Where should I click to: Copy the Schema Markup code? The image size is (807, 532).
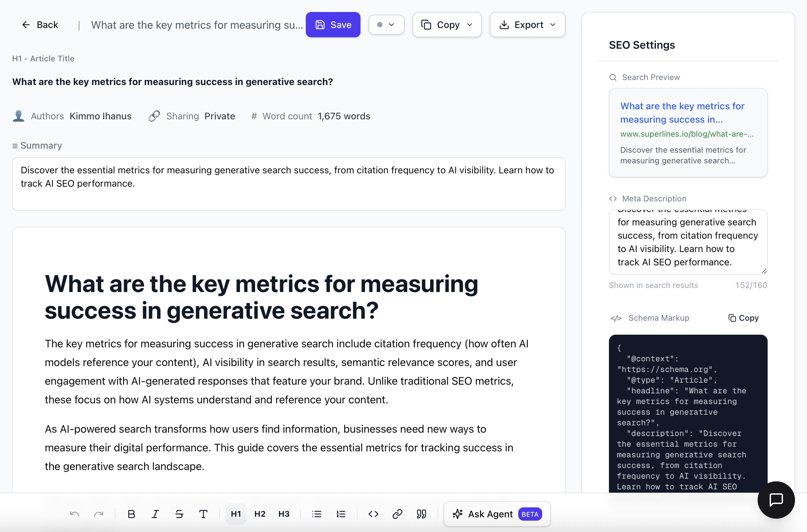tap(744, 318)
